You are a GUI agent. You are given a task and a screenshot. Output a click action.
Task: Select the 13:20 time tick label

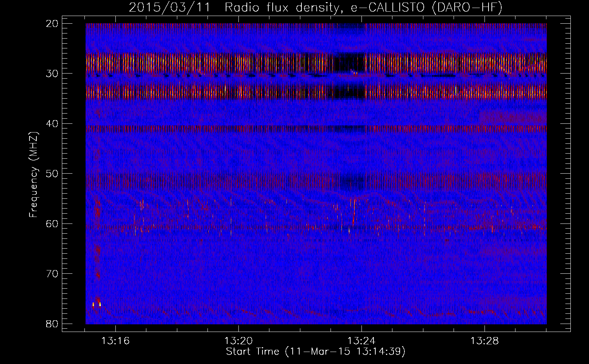coord(238,341)
